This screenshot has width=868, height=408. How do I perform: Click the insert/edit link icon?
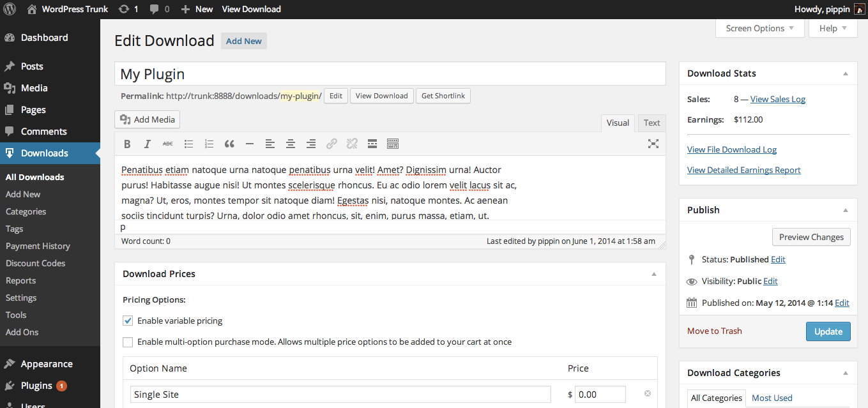(331, 144)
